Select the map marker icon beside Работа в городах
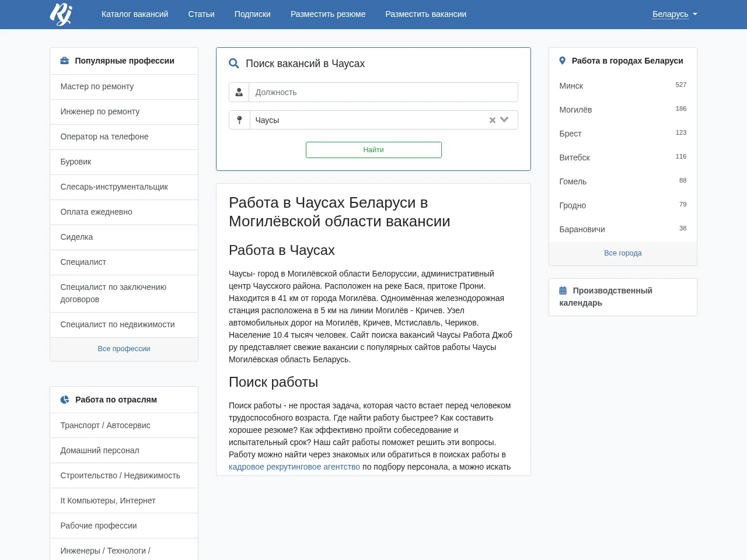 (x=563, y=61)
